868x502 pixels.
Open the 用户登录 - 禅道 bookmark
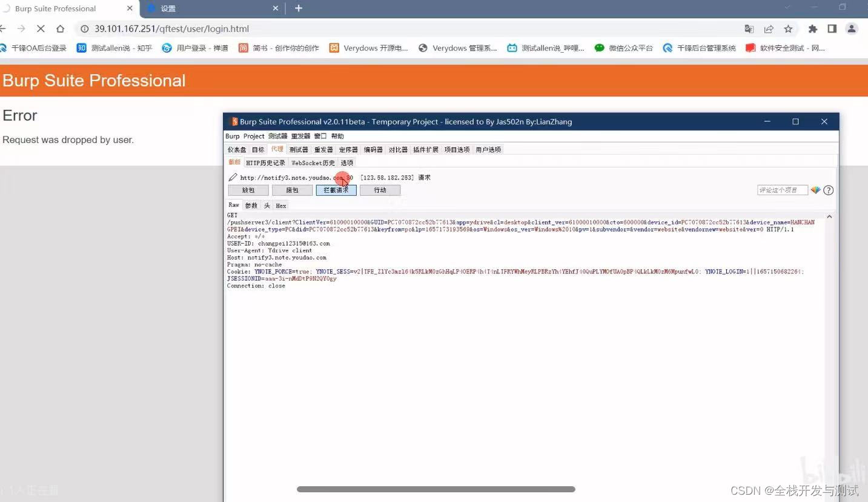pos(195,48)
